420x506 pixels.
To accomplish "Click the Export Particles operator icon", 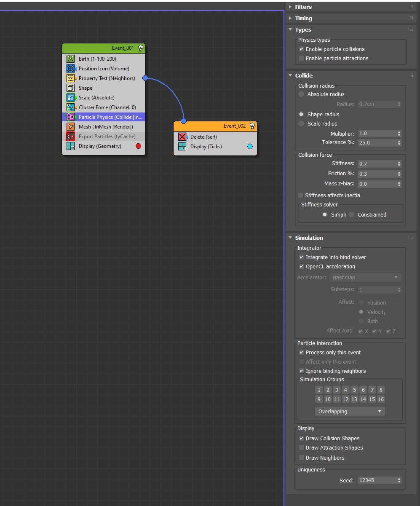I will (71, 137).
